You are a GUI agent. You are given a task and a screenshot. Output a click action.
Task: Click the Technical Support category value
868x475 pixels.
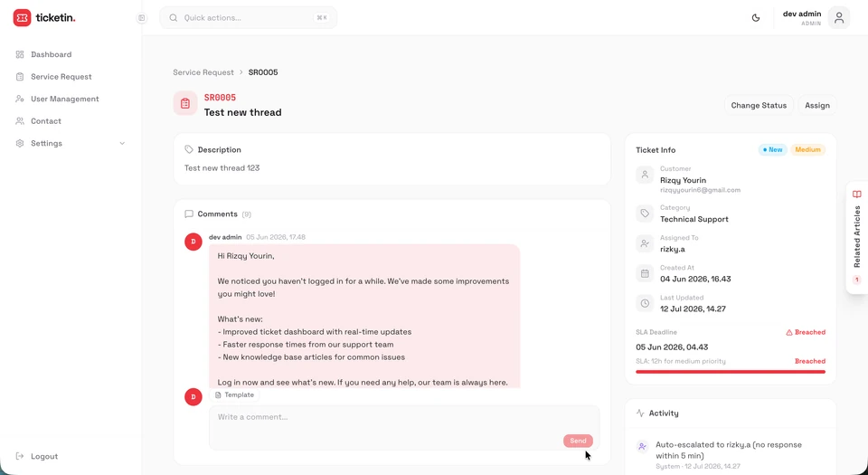[x=694, y=219]
